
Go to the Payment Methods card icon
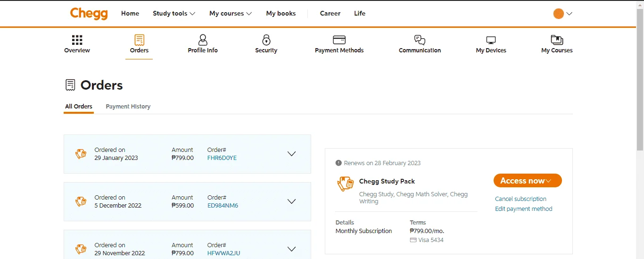[x=339, y=40]
